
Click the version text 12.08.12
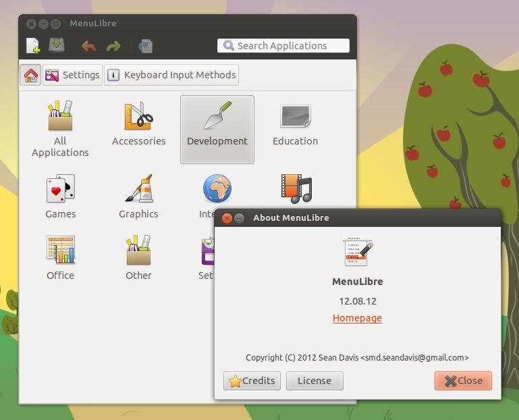(358, 301)
